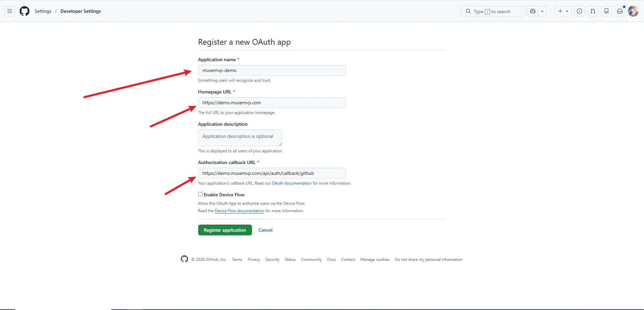
Task: Focus the Application name field
Action: pos(272,70)
